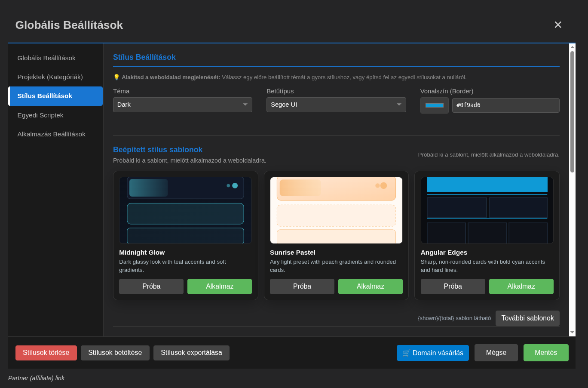Save settings with the Mentés button
The image size is (588, 388).
pos(546,353)
